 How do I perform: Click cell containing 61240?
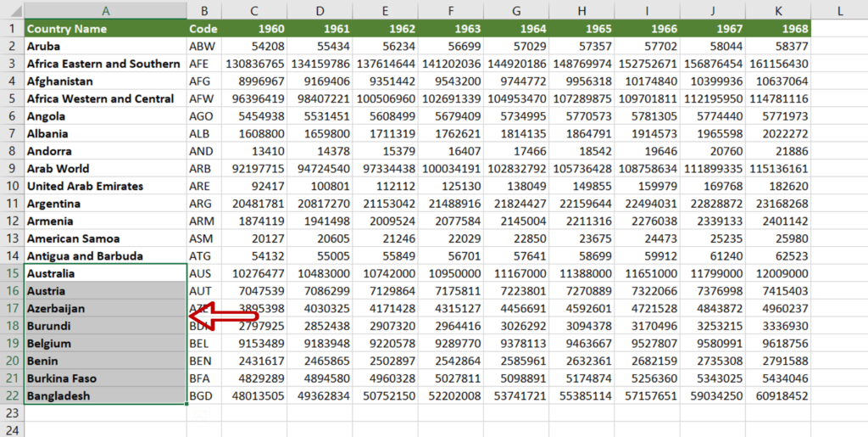(x=713, y=256)
